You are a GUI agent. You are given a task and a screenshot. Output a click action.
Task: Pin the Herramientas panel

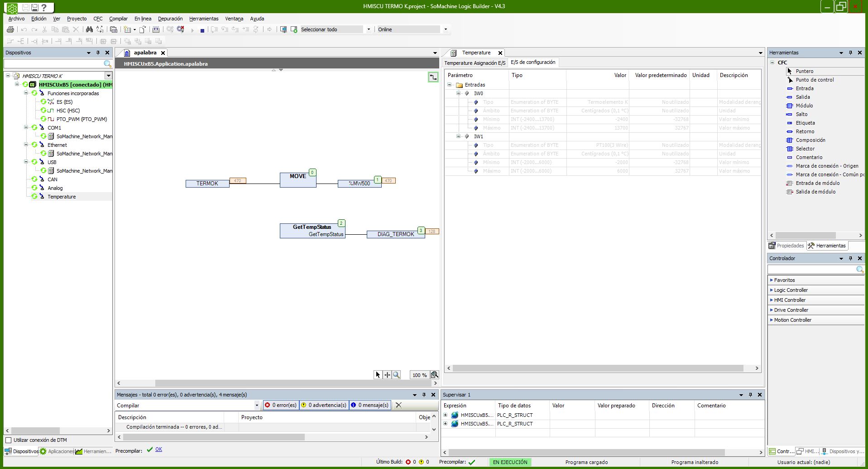[x=850, y=53]
